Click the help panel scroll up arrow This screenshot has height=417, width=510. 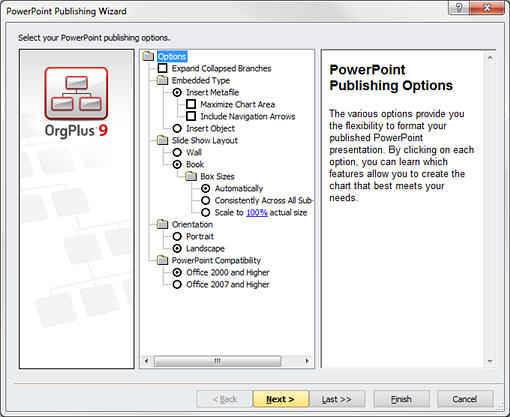(x=490, y=57)
